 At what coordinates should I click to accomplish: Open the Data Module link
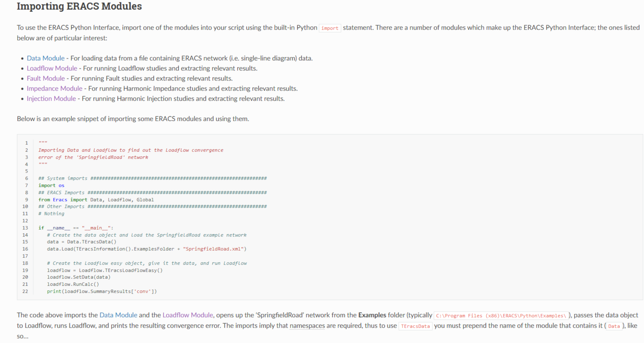click(46, 58)
